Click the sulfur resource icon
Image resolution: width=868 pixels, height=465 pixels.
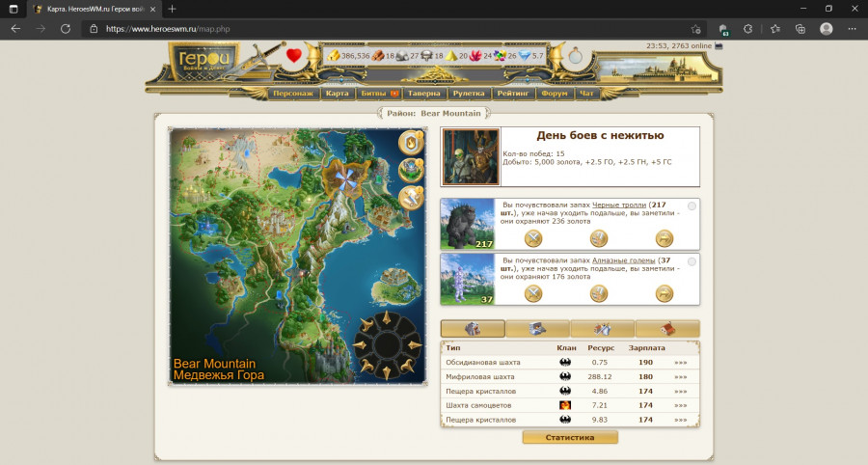pyautogui.click(x=451, y=55)
